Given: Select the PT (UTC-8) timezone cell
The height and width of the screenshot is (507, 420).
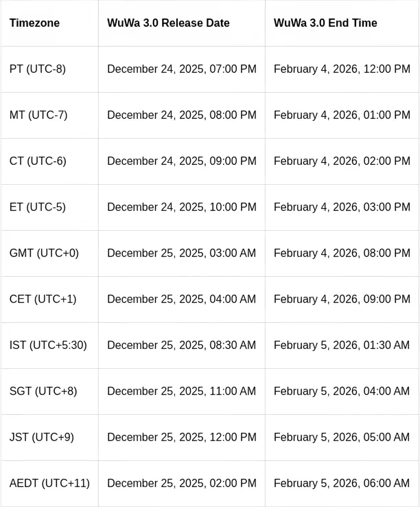Looking at the screenshot, I should pyautogui.click(x=38, y=69).
